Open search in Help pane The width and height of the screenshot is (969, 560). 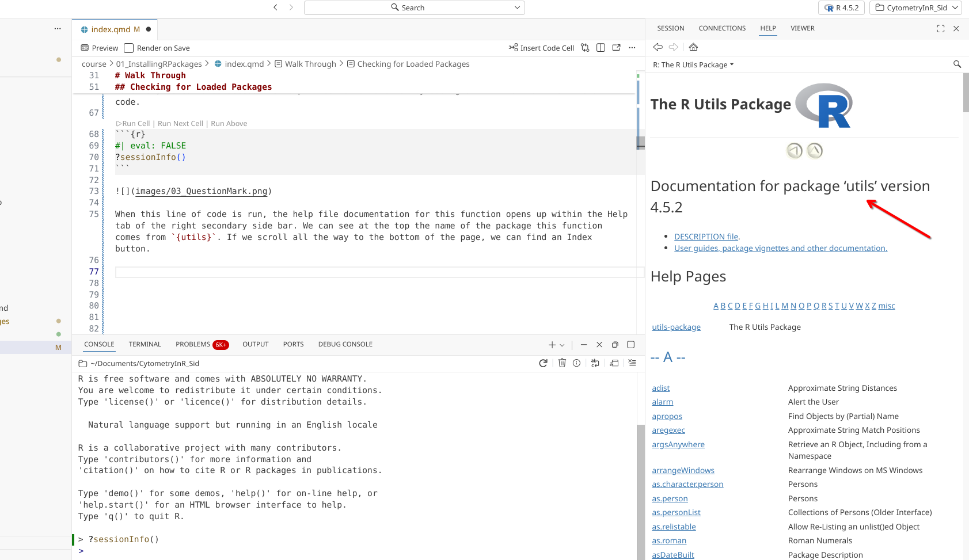(x=957, y=64)
